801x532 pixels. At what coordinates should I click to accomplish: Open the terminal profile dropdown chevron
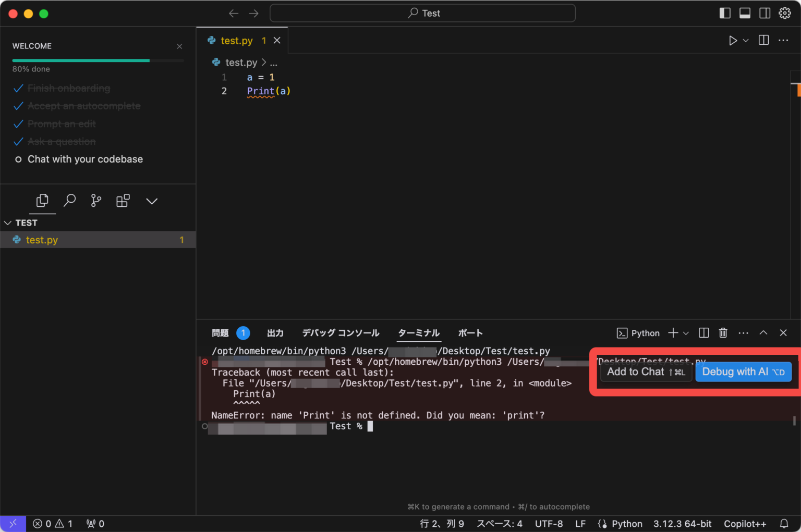click(686, 332)
